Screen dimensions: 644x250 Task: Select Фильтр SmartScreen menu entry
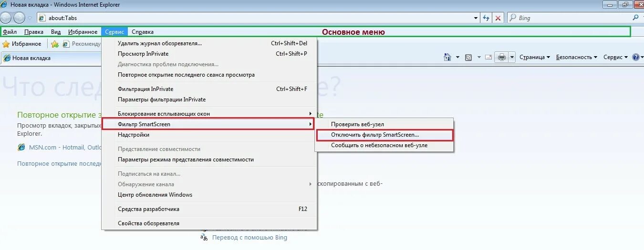coord(209,124)
